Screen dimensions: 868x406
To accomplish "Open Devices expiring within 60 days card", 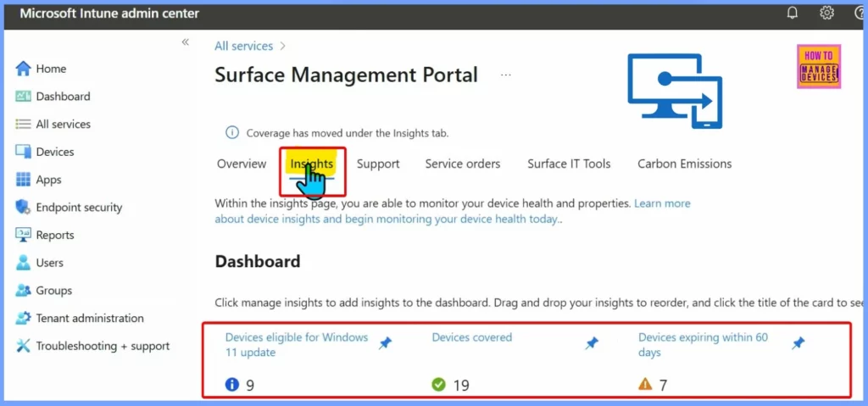I will coord(703,344).
